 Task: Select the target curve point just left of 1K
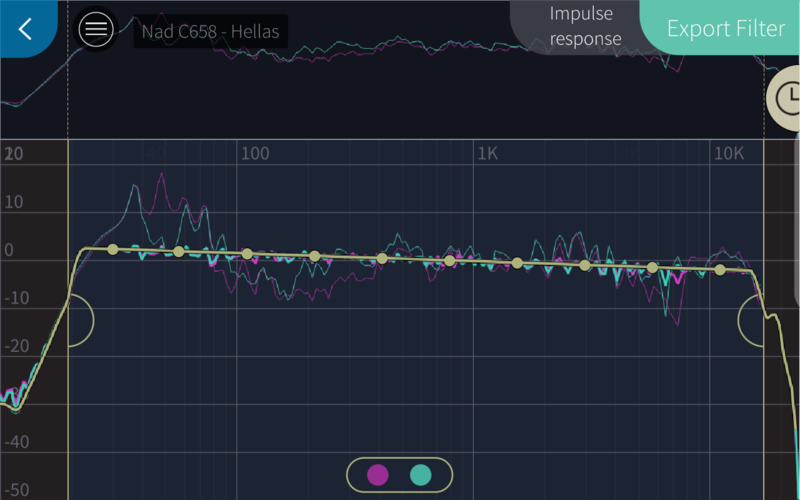click(x=450, y=261)
